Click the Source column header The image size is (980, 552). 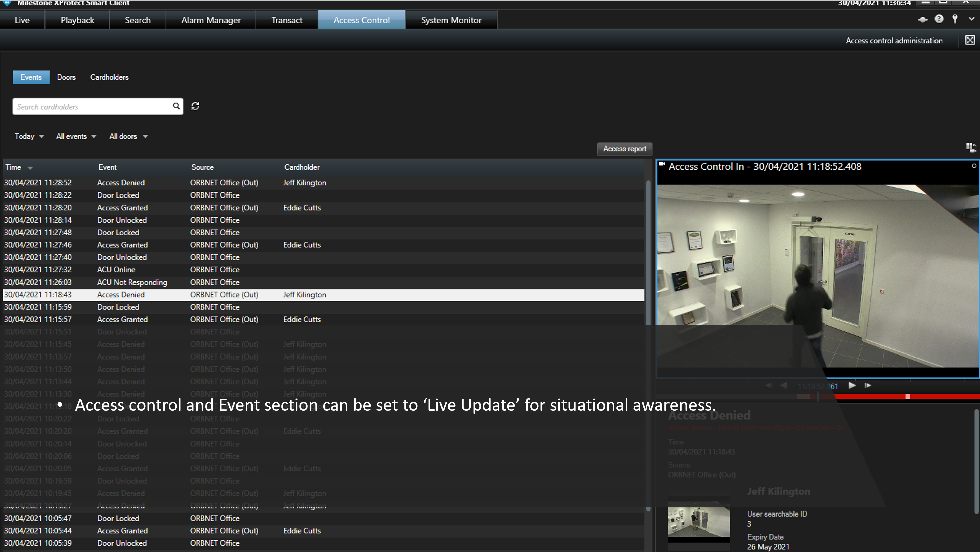[x=203, y=167]
